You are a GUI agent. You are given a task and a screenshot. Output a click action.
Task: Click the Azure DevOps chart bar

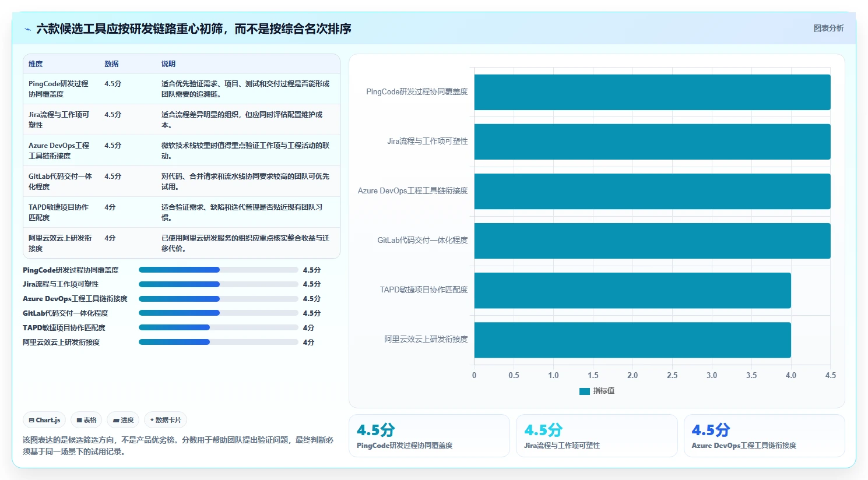click(652, 191)
